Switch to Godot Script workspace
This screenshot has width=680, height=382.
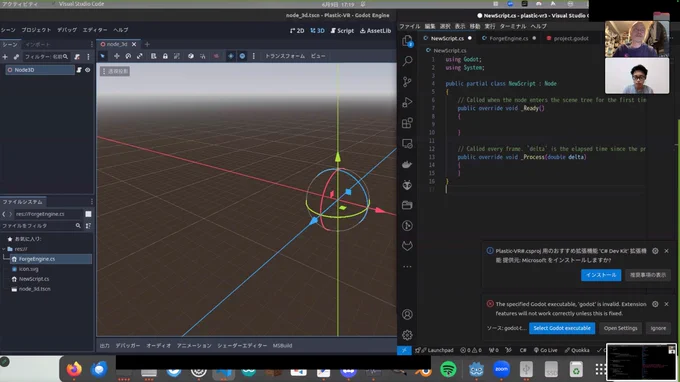click(342, 31)
